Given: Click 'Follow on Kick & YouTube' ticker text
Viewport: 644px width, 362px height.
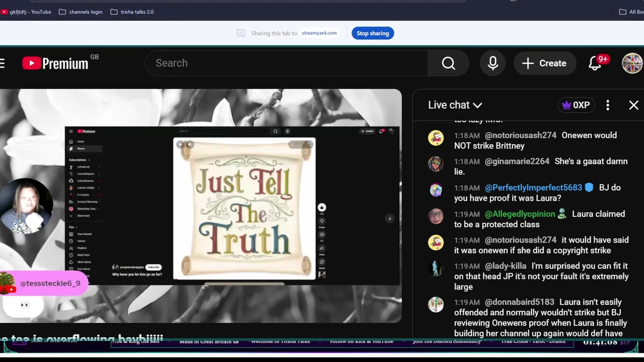Looking at the screenshot, I should point(361,341).
